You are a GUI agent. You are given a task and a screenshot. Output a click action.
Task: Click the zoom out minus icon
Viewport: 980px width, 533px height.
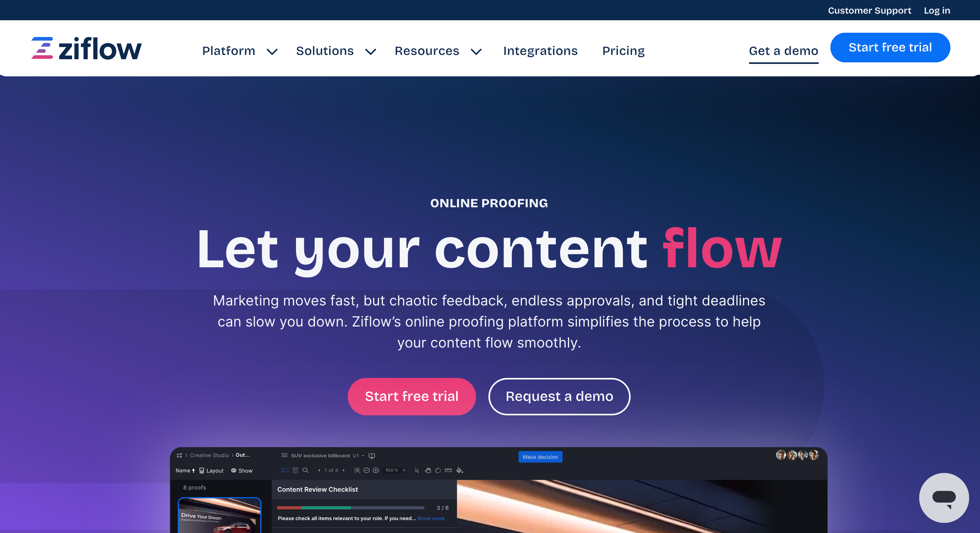point(367,470)
